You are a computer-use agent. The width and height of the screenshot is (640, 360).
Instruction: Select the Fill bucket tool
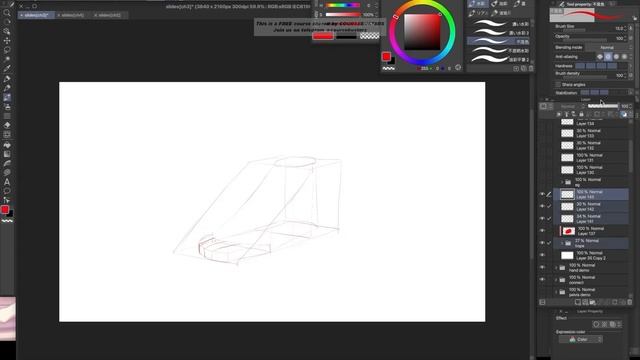[x=7, y=145]
